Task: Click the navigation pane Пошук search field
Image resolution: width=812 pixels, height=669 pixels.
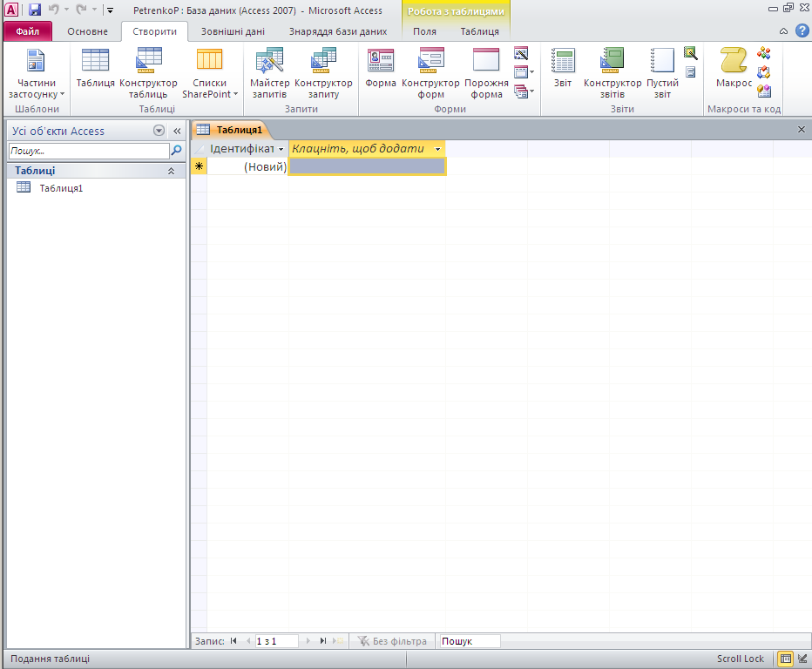Action: point(89,151)
